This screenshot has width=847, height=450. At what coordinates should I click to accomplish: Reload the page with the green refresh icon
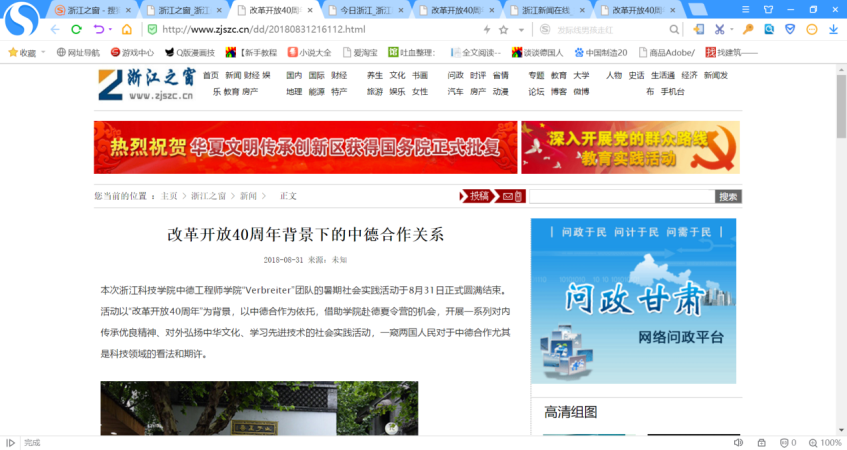76,30
